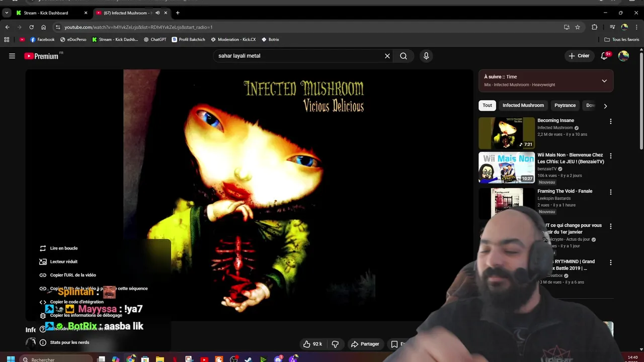Click the Créer button

pos(579,56)
